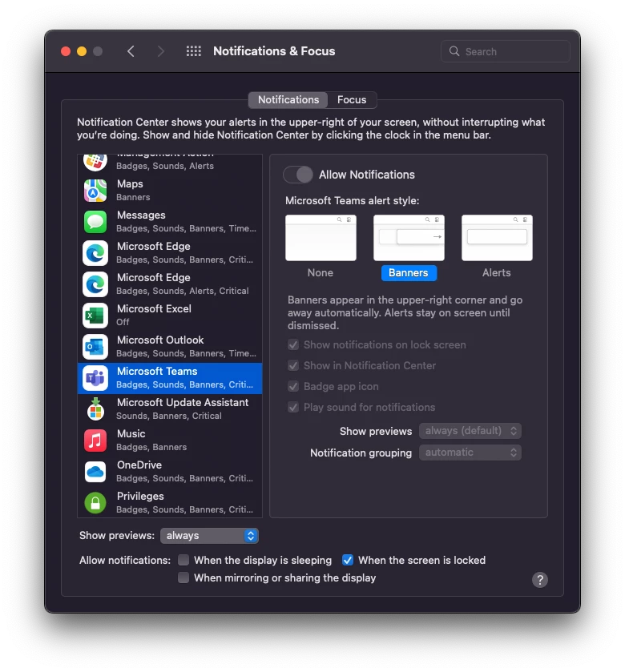The image size is (625, 672).
Task: Click the Banners label button
Action: point(409,273)
